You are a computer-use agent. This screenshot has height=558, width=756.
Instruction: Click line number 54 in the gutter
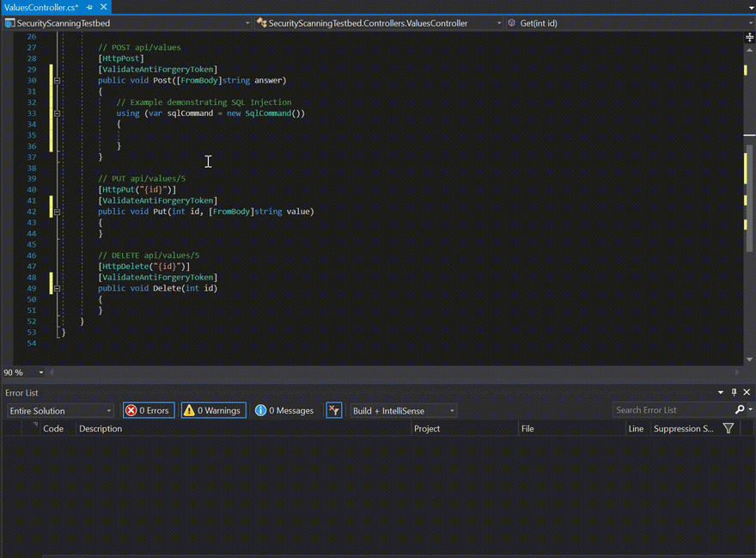pyautogui.click(x=31, y=343)
